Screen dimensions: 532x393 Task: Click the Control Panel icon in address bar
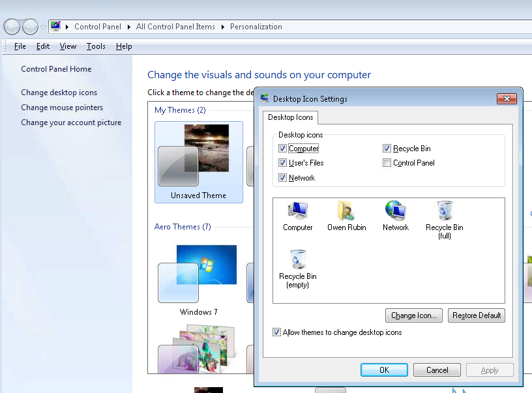tap(55, 27)
